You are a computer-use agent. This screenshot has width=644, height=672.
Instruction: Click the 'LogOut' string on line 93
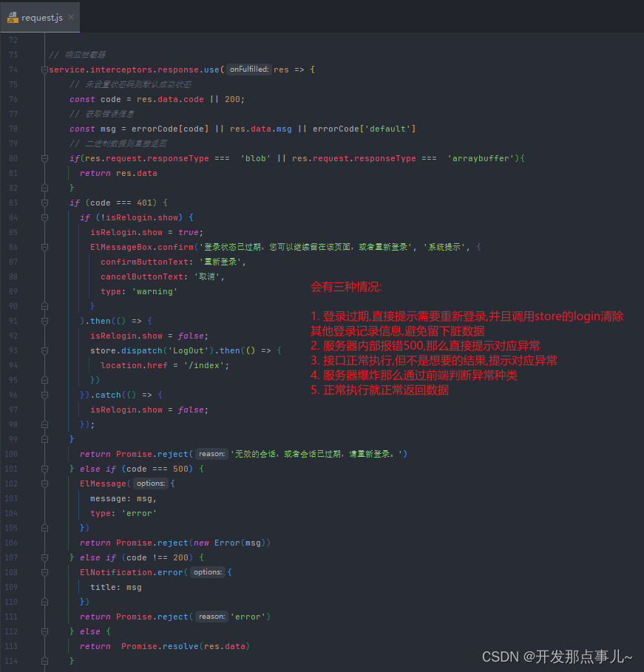[189, 350]
